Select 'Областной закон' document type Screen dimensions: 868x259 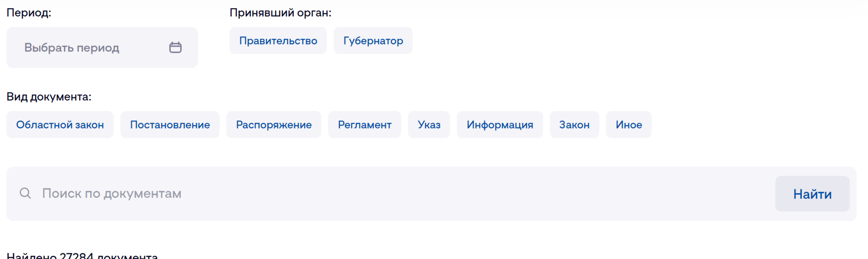(x=60, y=125)
